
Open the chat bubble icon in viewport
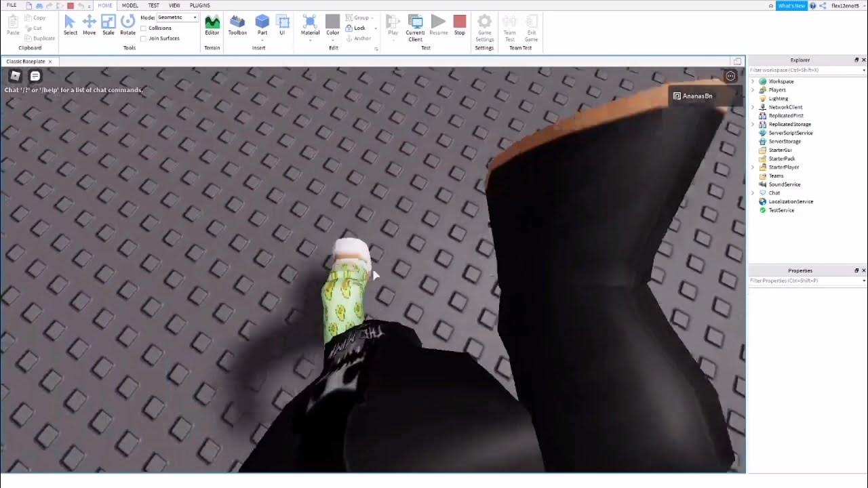[35, 76]
